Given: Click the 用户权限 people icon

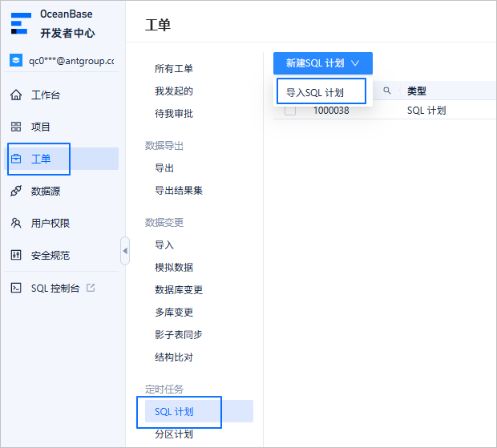Looking at the screenshot, I should 16,223.
